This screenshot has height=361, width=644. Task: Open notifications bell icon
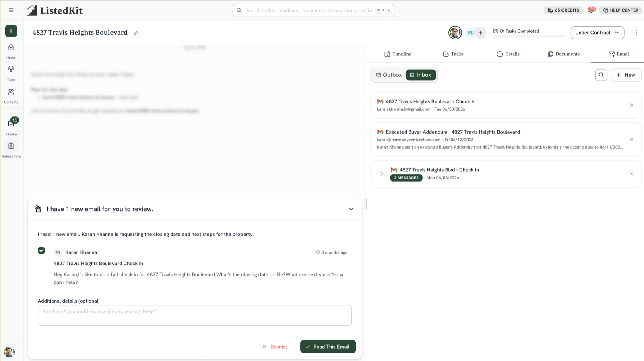[x=591, y=10]
